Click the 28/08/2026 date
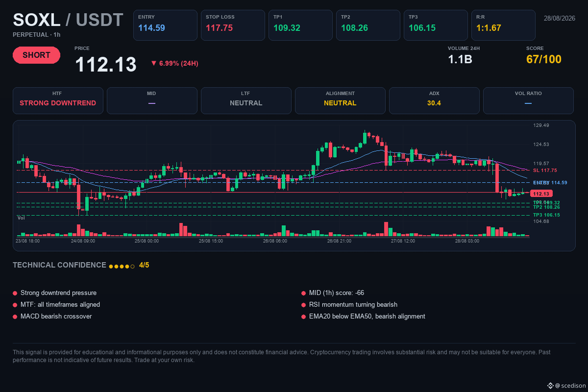Image resolution: width=588 pixels, height=392 pixels. [559, 18]
